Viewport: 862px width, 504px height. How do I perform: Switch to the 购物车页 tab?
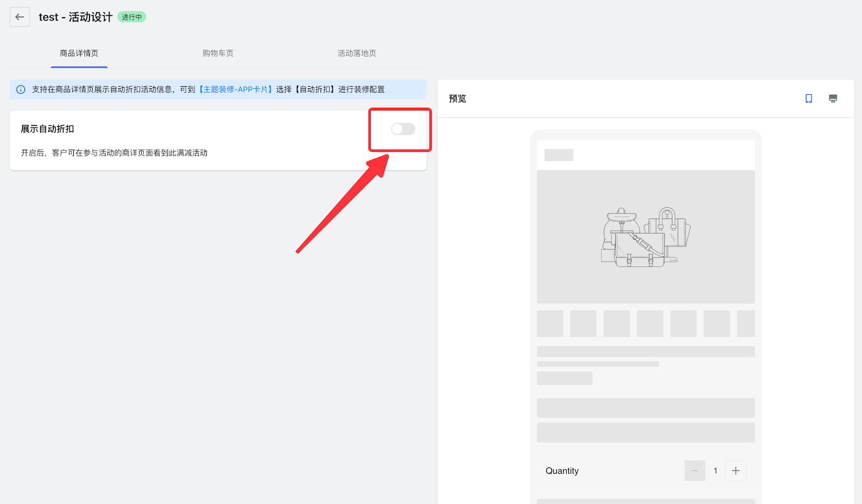[x=218, y=53]
